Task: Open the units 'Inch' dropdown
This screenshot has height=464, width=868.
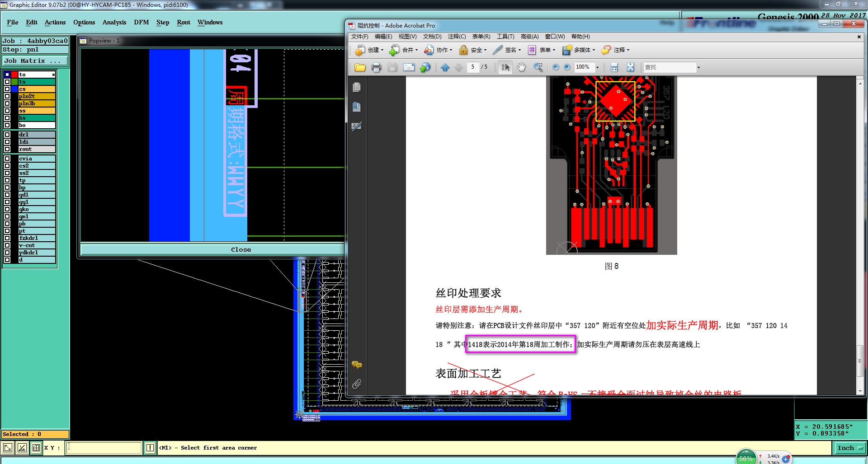Action: pyautogui.click(x=849, y=448)
